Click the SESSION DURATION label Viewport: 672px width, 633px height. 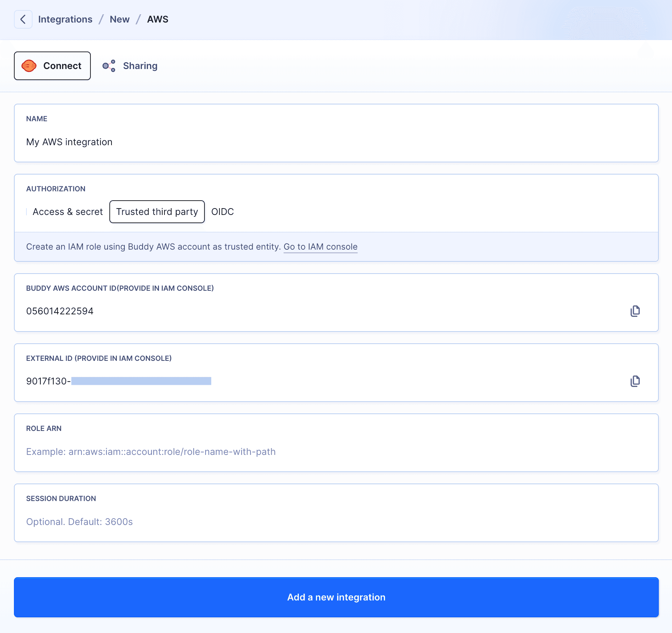pos(61,499)
